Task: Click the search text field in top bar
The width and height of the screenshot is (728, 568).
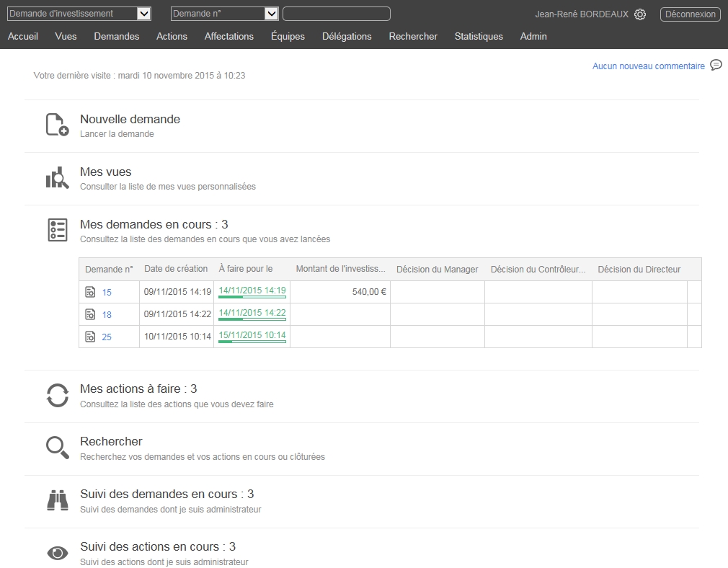Action: coord(336,14)
